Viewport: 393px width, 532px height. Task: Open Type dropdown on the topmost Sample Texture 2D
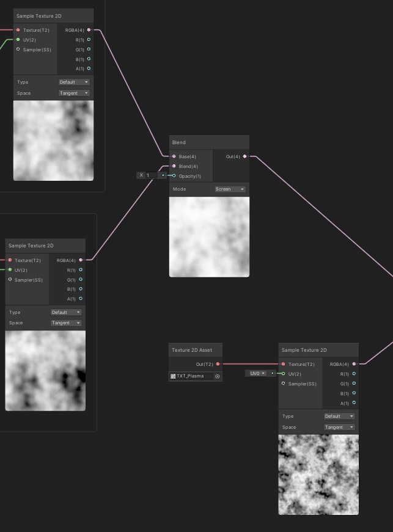point(74,82)
